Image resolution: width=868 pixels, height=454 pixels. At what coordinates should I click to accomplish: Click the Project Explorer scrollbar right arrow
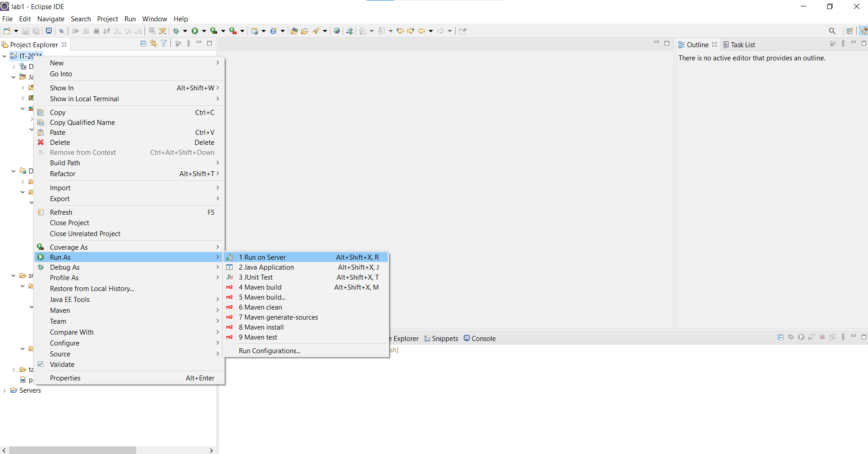click(211, 450)
